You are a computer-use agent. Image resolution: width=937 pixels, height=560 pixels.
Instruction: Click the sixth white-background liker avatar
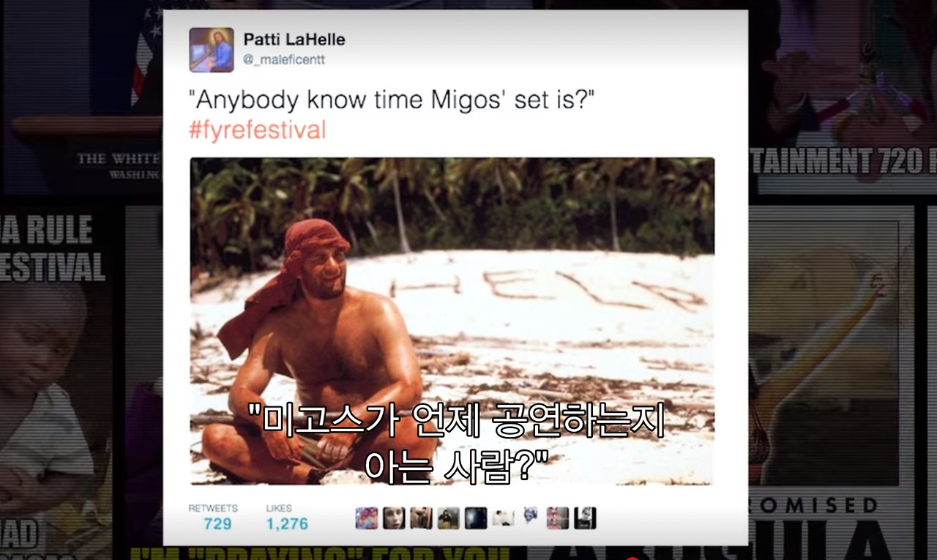pos(503,518)
